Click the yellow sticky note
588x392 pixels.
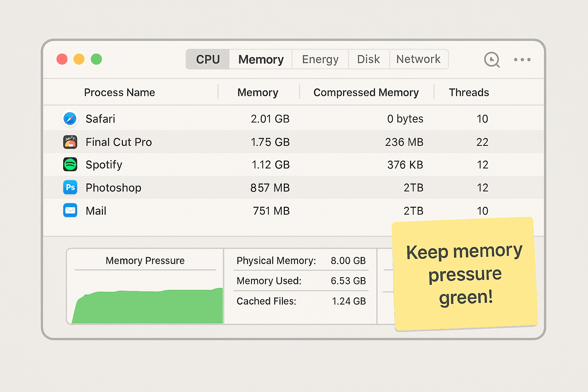coord(465,274)
